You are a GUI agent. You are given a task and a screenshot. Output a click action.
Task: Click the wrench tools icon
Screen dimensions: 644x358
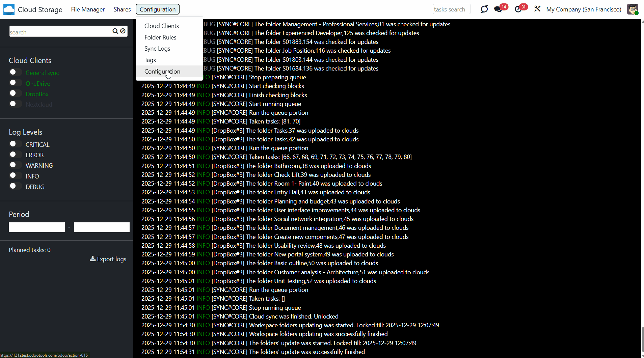pos(537,9)
